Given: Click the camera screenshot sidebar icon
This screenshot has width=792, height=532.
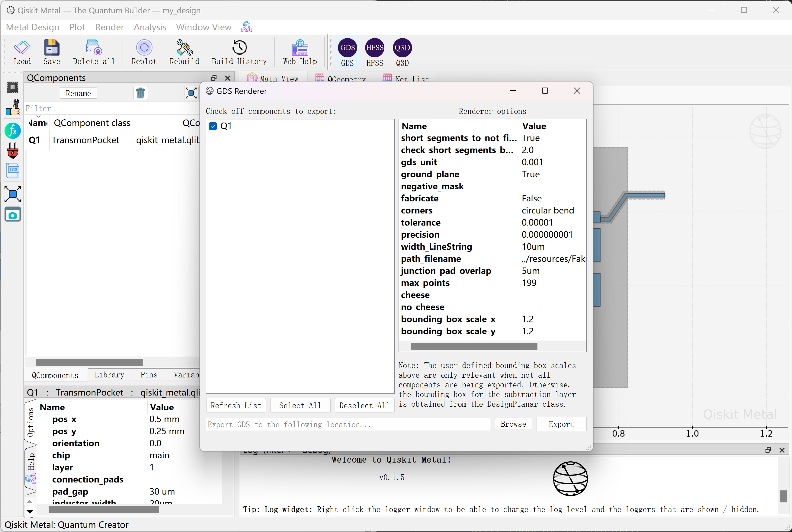Looking at the screenshot, I should pos(13,215).
